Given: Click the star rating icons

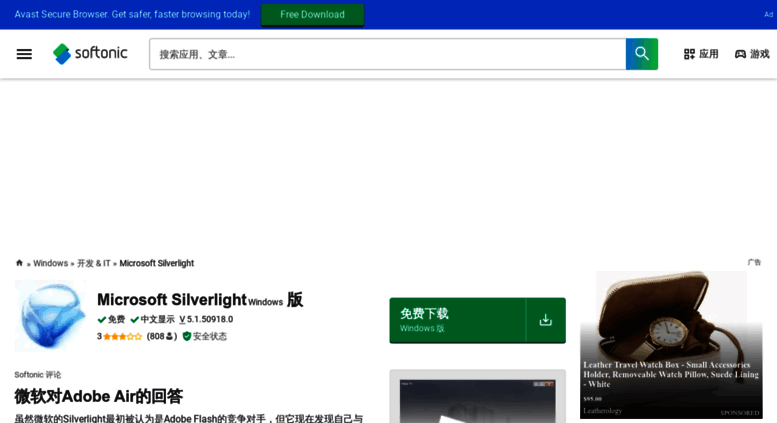Looking at the screenshot, I should click(122, 336).
